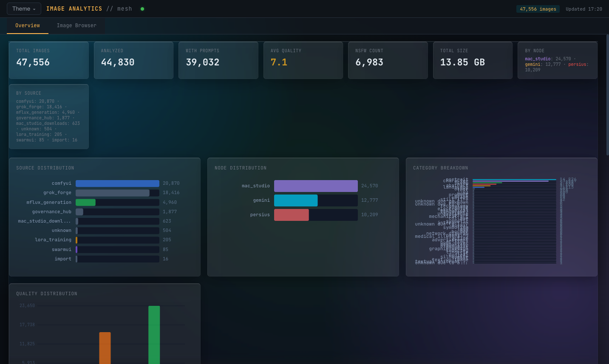
Task: Click the blue comfyui source bar
Action: [x=117, y=183]
